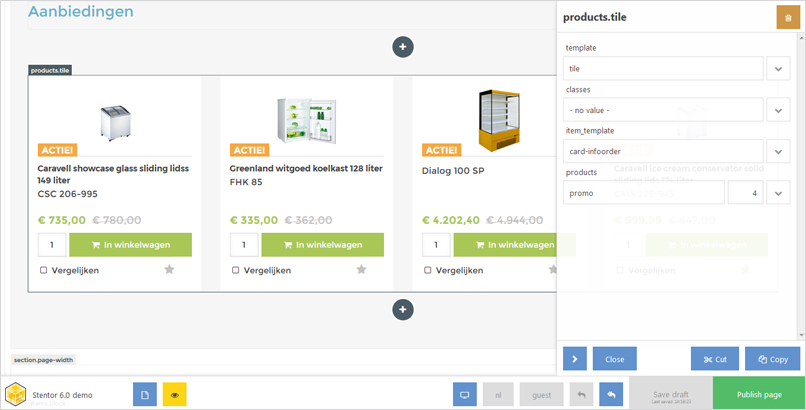Click the blue page document icon
The width and height of the screenshot is (806, 410).
[x=145, y=395]
